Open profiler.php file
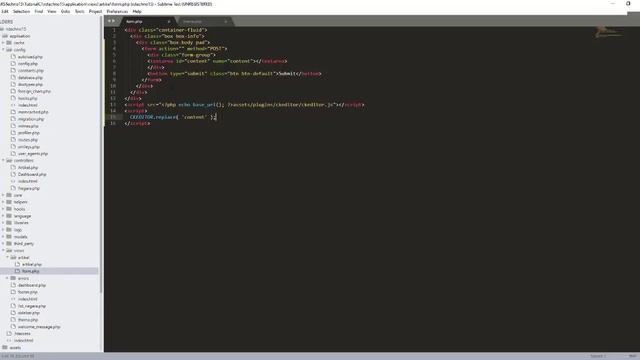Screen dimensions: 640x360 click(29, 133)
